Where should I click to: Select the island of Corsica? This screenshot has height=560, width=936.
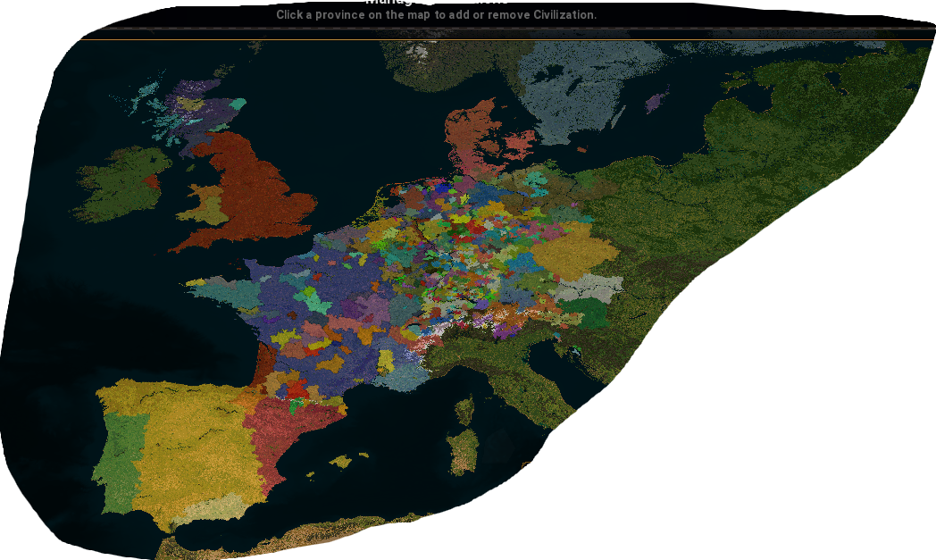point(464,411)
